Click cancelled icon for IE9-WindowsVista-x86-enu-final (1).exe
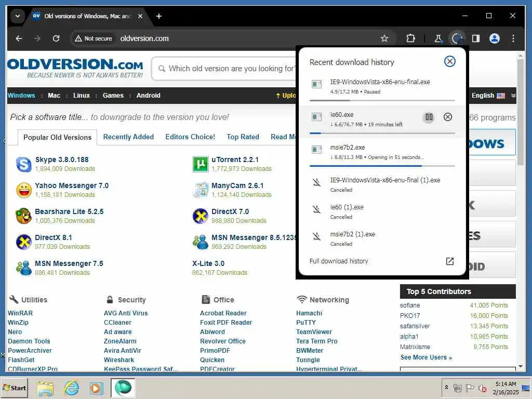 pyautogui.click(x=316, y=182)
